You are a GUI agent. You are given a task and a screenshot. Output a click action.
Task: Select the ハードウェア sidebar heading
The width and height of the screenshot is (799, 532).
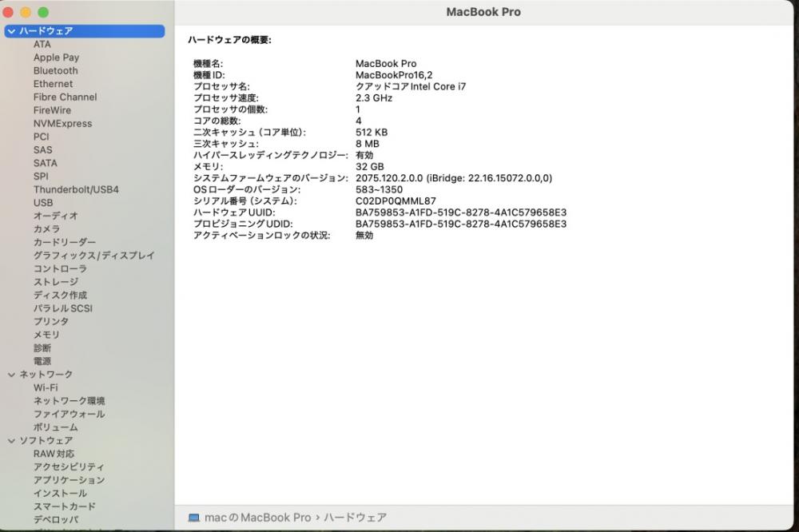(85, 31)
